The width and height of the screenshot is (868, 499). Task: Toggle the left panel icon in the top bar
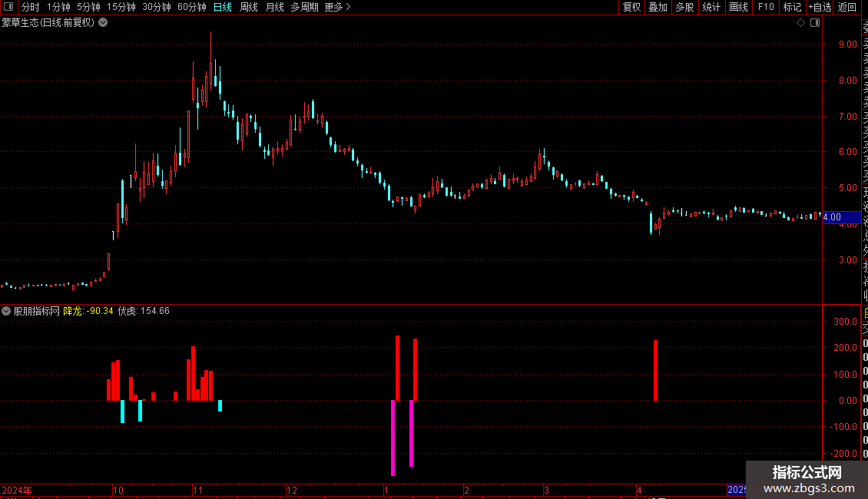coord(8,7)
